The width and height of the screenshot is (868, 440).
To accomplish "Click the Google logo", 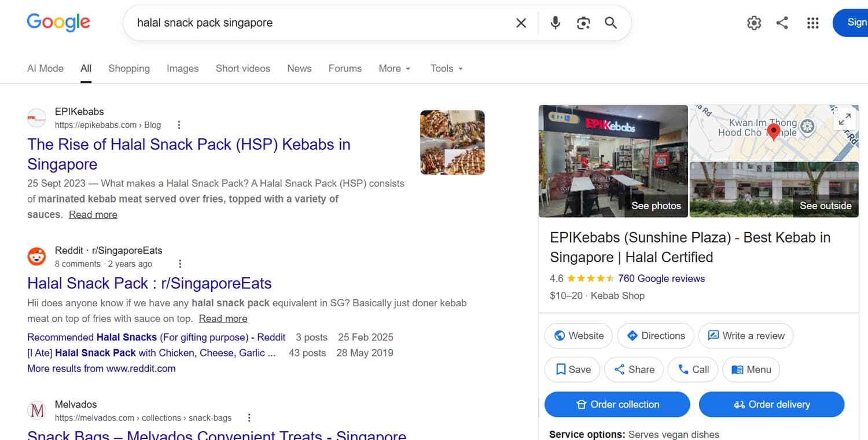I will (58, 22).
